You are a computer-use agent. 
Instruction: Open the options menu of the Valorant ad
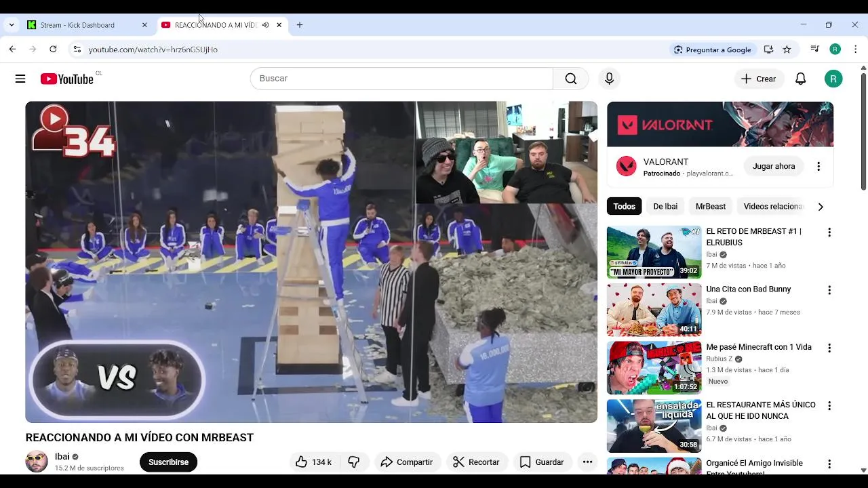point(818,166)
